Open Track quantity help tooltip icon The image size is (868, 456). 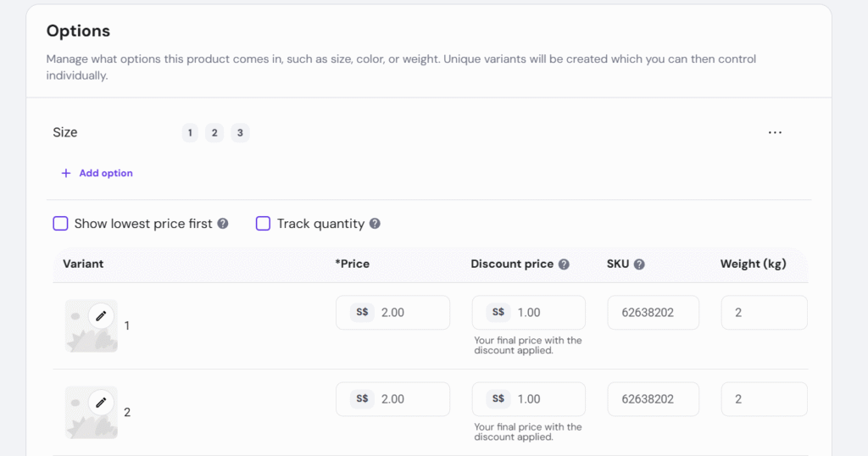[x=375, y=224]
